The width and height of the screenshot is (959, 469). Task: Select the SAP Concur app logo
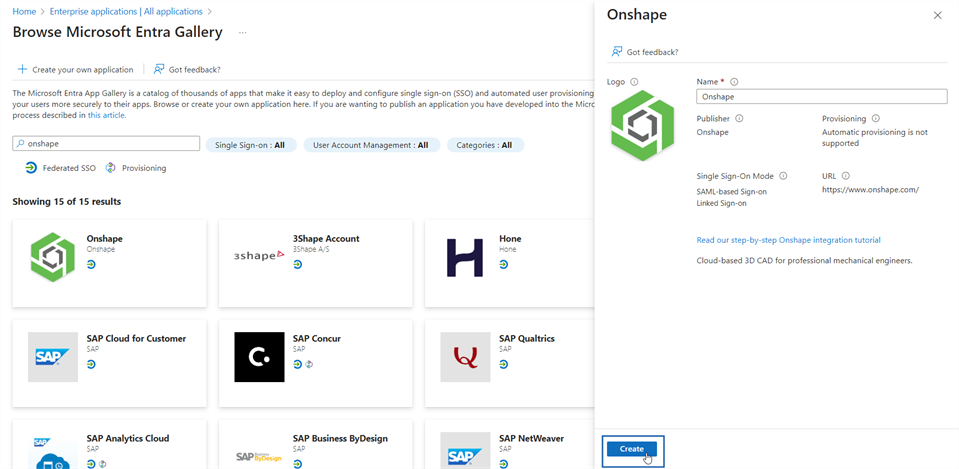coord(259,357)
